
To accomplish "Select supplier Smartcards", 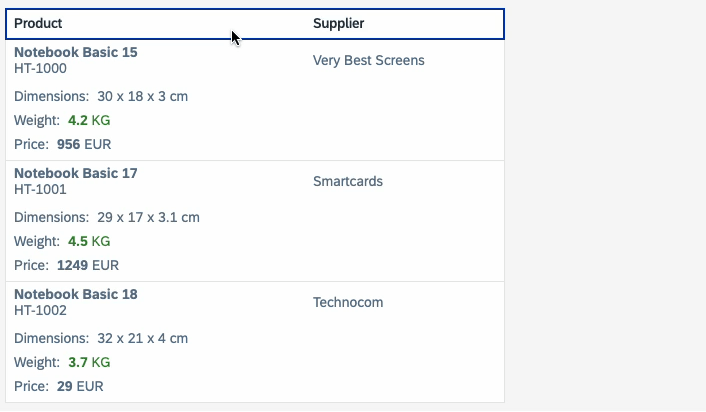I will point(347,181).
